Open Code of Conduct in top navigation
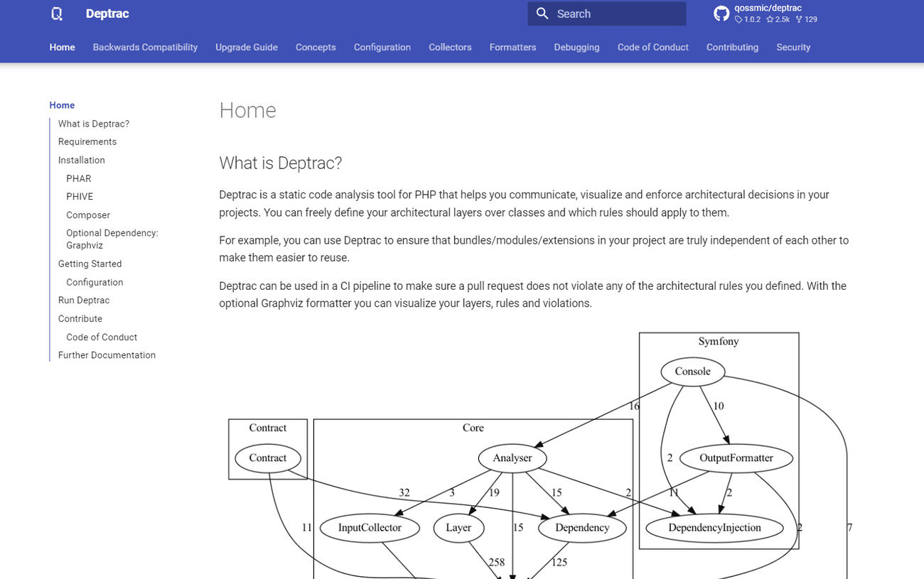The image size is (924, 579). [652, 47]
